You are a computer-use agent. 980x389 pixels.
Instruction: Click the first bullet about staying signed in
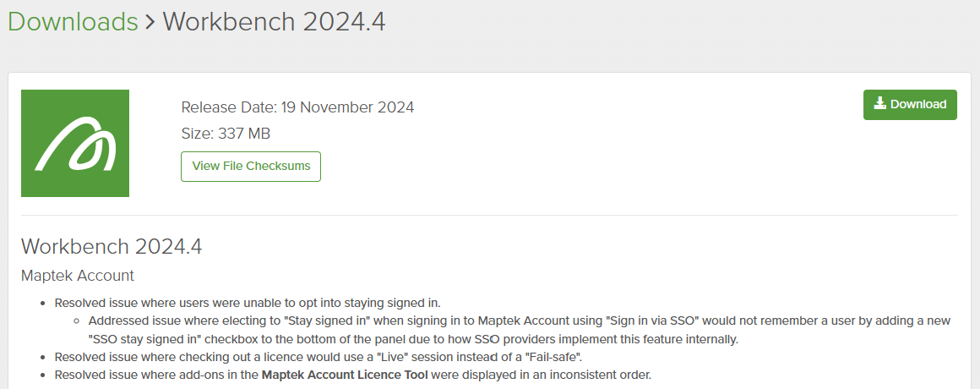tap(248, 303)
